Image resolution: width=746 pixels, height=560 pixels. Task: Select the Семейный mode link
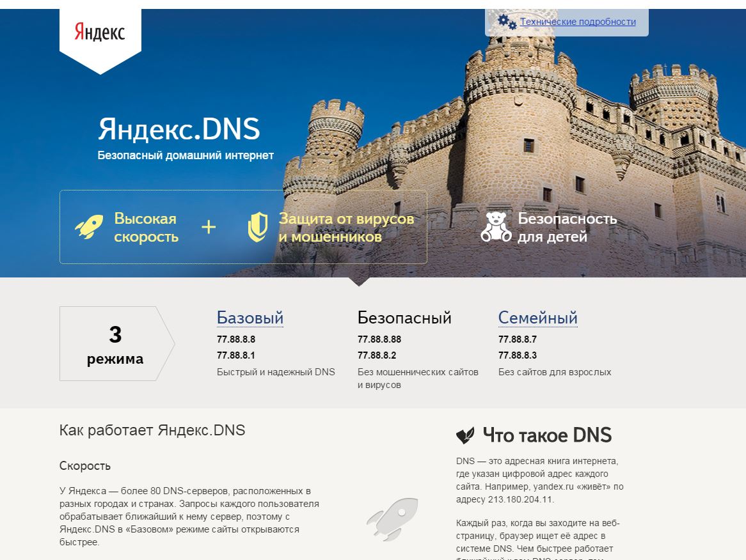coord(537,318)
